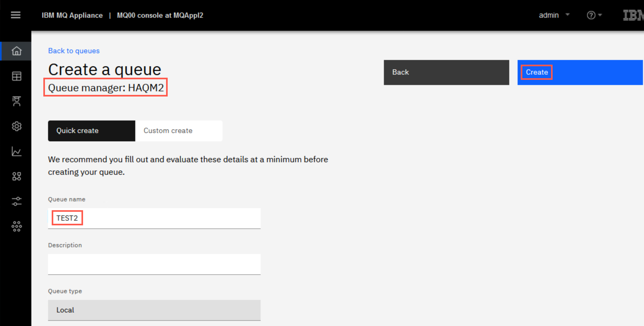The height and width of the screenshot is (326, 644).
Task: Open the settings gear sidebar icon
Action: (x=16, y=126)
